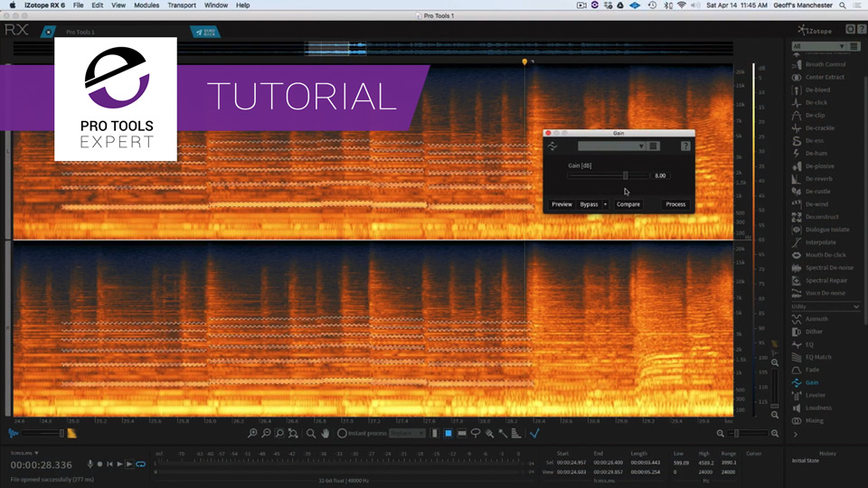Image resolution: width=868 pixels, height=488 pixels.
Task: Click Preview in the Gain window
Action: [x=561, y=205]
